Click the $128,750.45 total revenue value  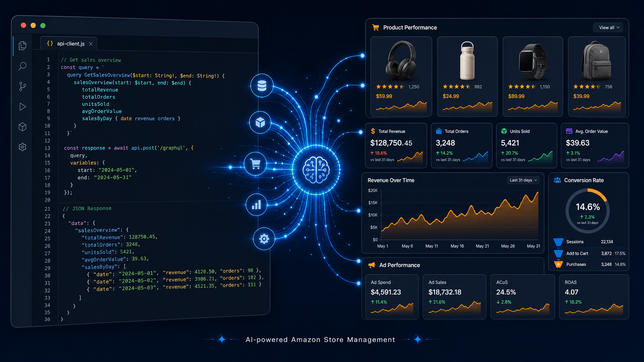coord(391,143)
